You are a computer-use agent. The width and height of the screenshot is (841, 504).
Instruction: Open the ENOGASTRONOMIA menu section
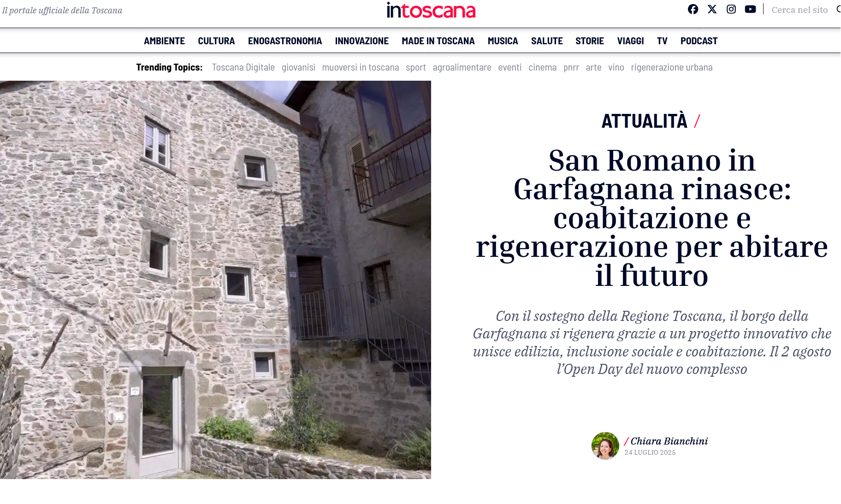(285, 41)
